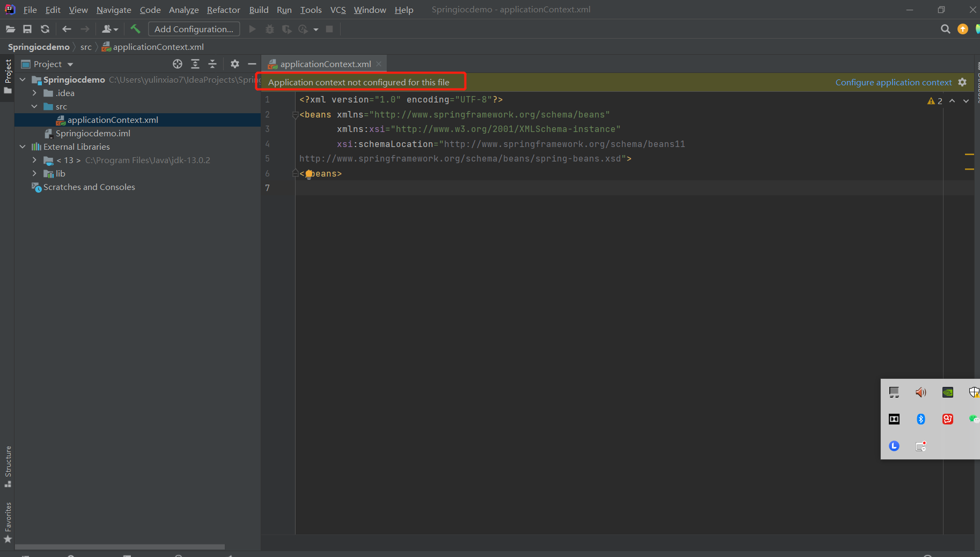This screenshot has width=980, height=557.
Task: Open gear icon on the notification banner
Action: click(962, 82)
